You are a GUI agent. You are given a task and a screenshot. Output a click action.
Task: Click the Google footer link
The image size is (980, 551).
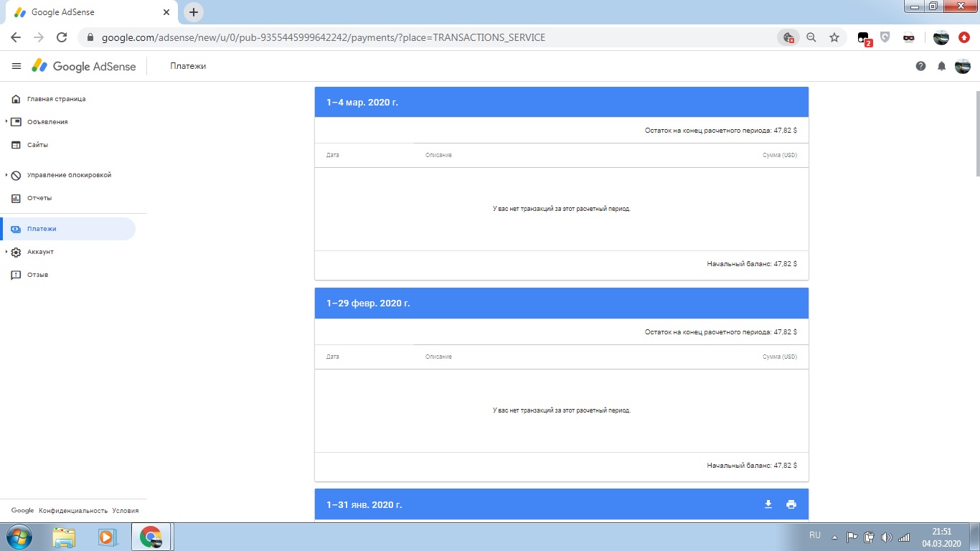pyautogui.click(x=22, y=511)
